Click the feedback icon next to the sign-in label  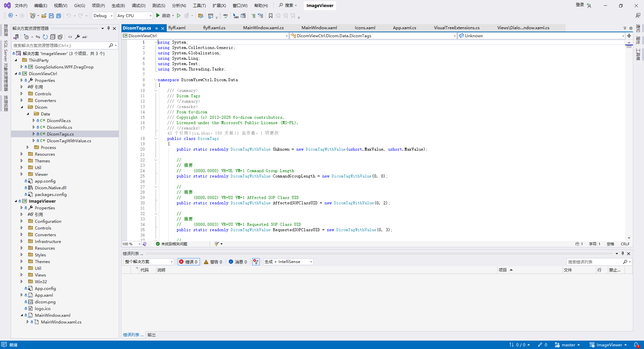click(x=589, y=5)
